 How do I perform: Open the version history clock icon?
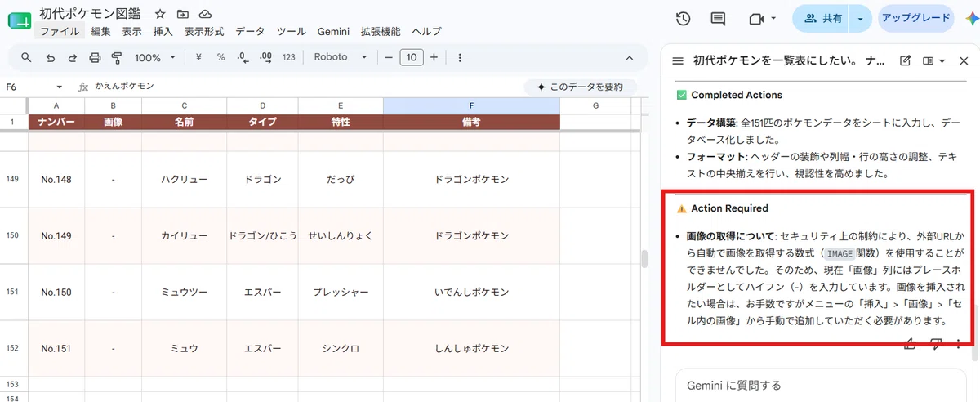[684, 18]
